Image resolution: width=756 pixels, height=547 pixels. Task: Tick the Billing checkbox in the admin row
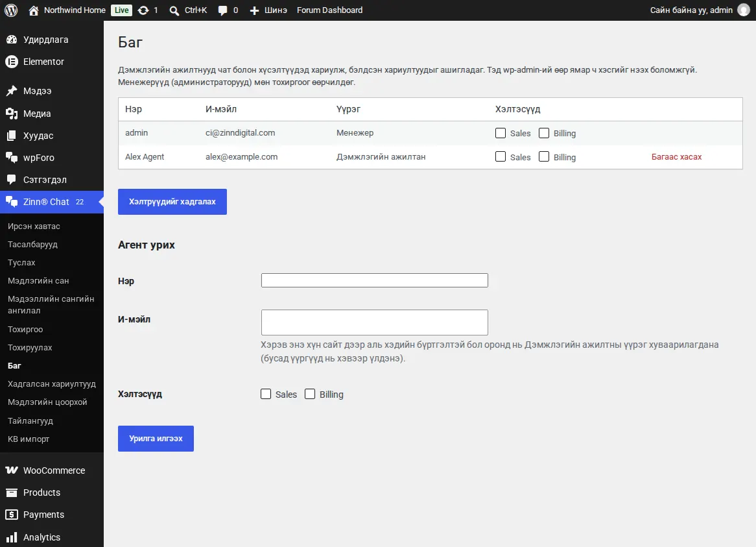[x=544, y=133]
